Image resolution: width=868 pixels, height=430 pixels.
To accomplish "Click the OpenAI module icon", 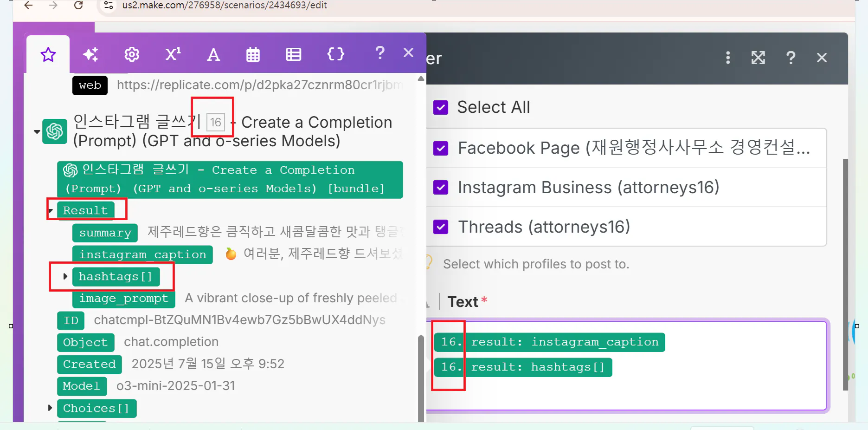I will tap(55, 131).
